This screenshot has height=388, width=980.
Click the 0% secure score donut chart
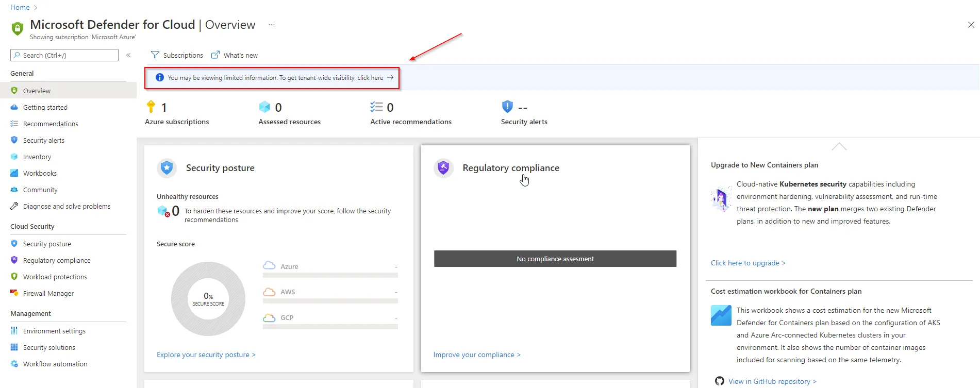(208, 299)
